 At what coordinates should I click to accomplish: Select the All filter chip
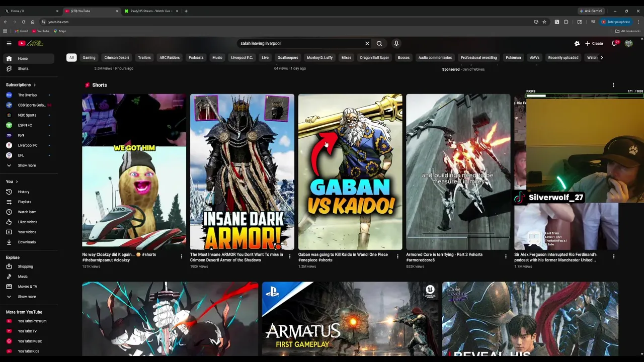coord(71,57)
